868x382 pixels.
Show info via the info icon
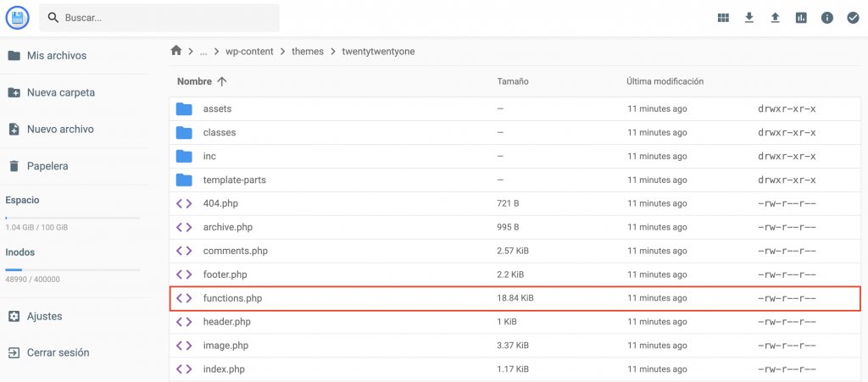point(827,18)
